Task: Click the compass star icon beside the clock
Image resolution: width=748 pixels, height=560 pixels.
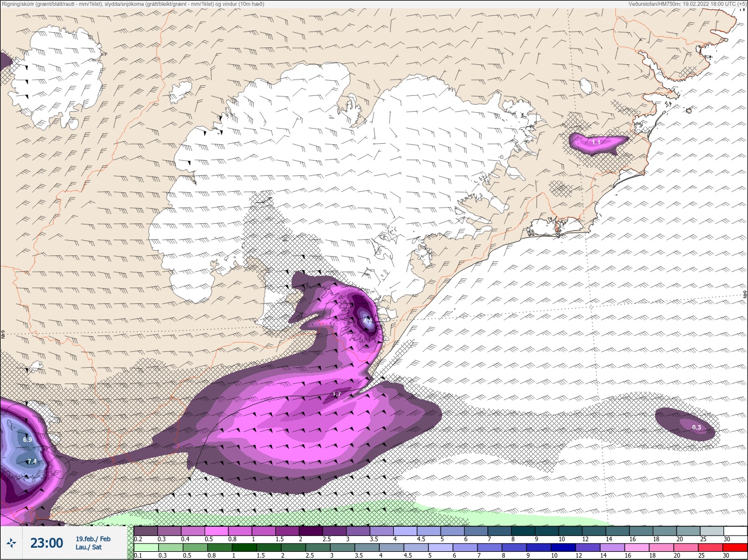Action: coord(11,543)
